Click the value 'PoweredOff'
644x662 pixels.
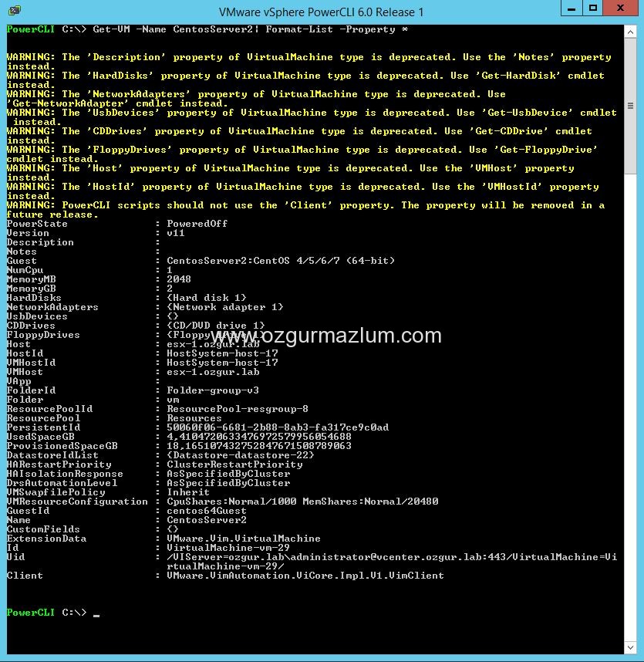[197, 224]
